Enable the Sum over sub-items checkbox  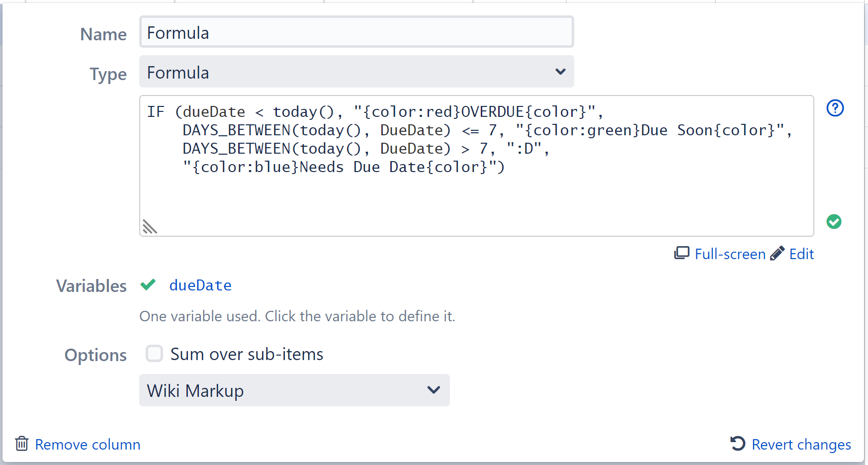[155, 354]
